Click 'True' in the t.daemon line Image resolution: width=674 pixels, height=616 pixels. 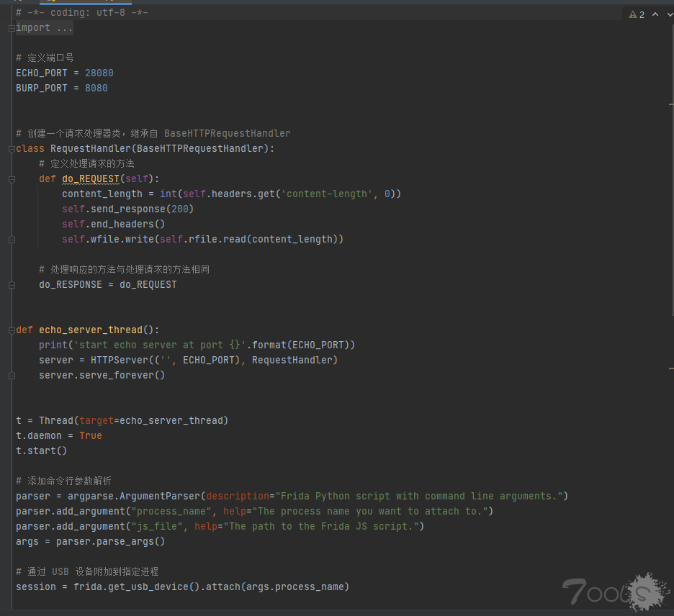pyautogui.click(x=91, y=436)
